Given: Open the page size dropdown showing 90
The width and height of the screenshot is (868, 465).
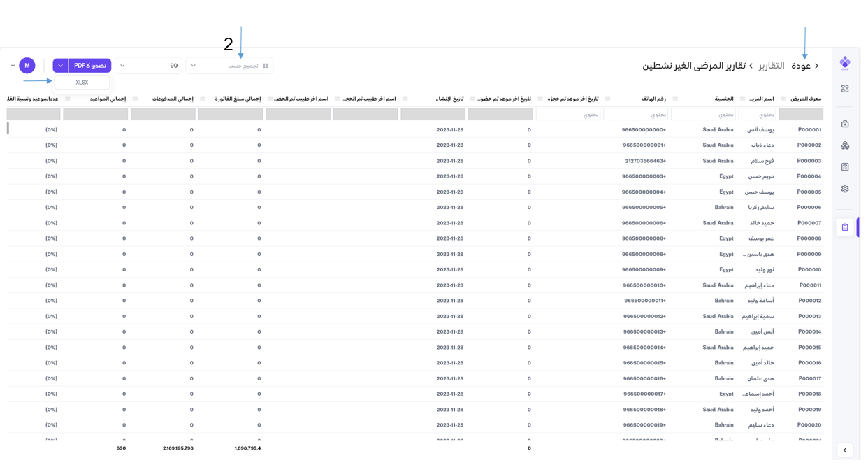Looking at the screenshot, I should pyautogui.click(x=148, y=66).
